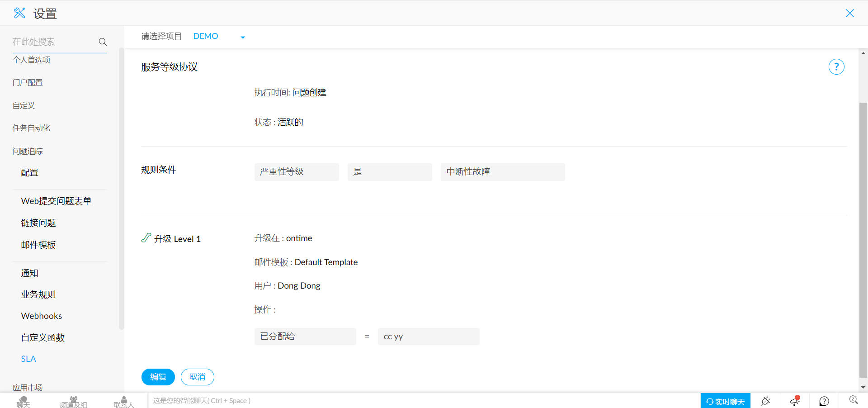Click the 编辑 button
The height and width of the screenshot is (408, 868).
pos(158,377)
